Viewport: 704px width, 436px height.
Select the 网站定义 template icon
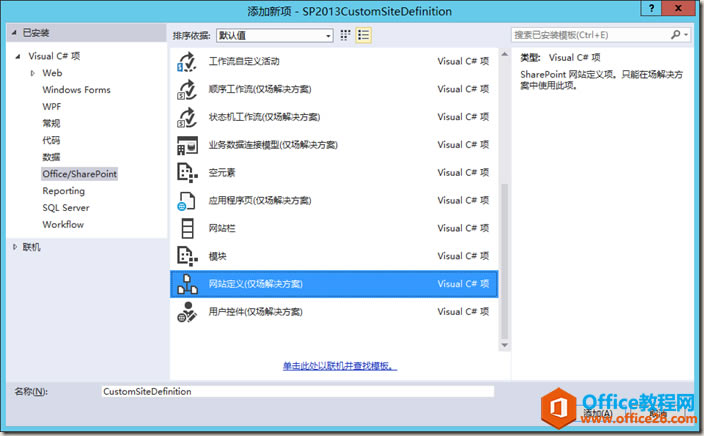point(187,284)
